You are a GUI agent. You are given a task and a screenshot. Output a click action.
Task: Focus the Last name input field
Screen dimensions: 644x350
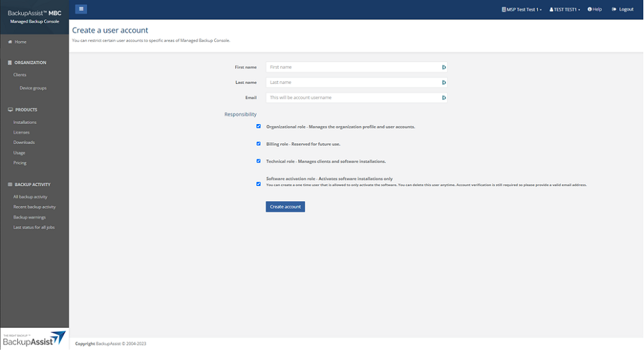(357, 82)
